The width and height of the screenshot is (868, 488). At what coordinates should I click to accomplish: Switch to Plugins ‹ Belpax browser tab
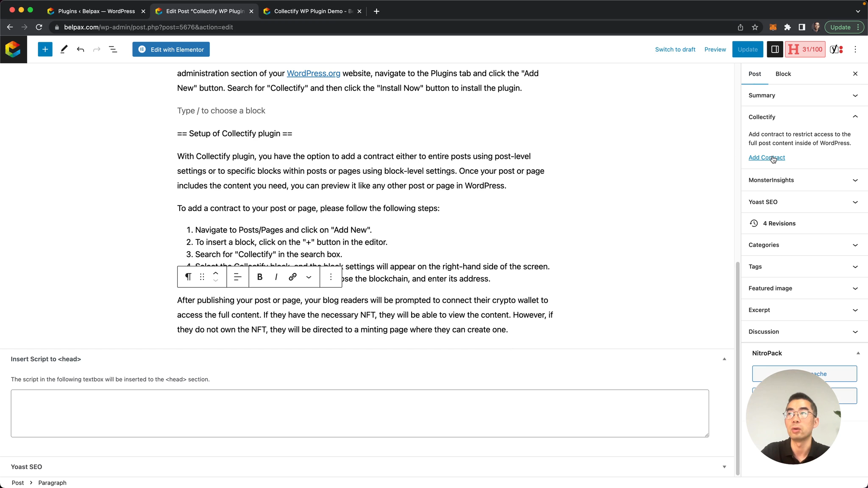point(96,11)
